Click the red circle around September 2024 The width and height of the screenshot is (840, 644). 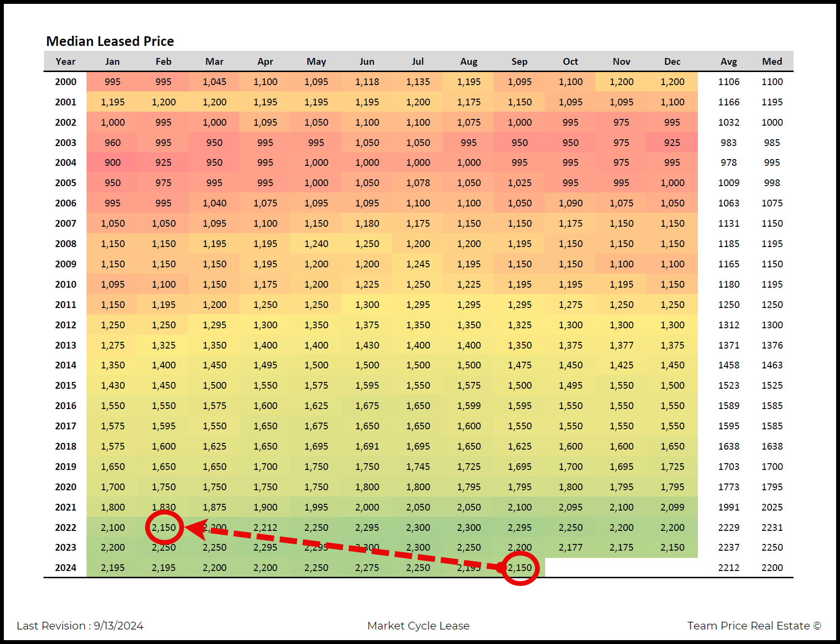520,568
